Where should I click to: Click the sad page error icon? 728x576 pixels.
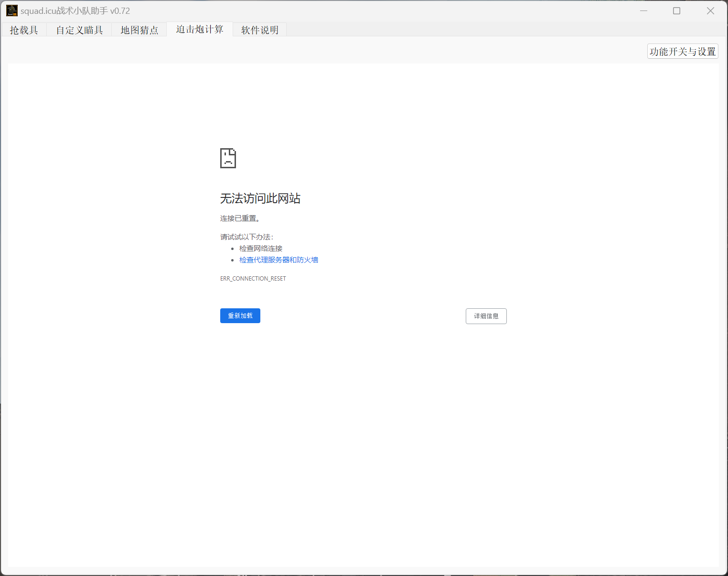pyautogui.click(x=228, y=158)
